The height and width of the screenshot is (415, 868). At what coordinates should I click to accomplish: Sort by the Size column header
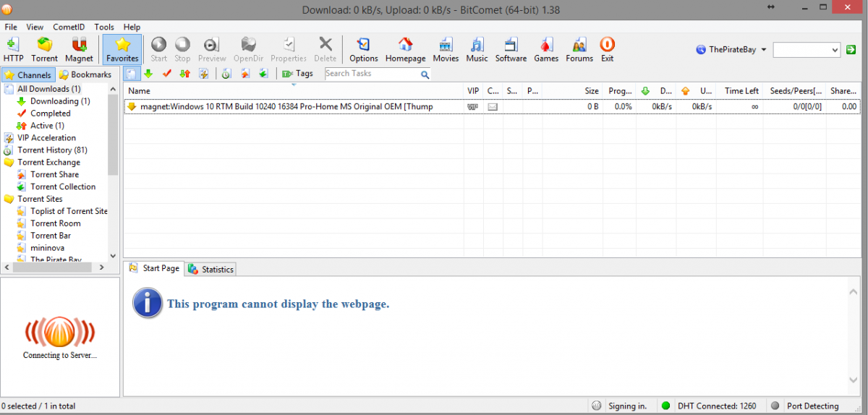pos(571,90)
